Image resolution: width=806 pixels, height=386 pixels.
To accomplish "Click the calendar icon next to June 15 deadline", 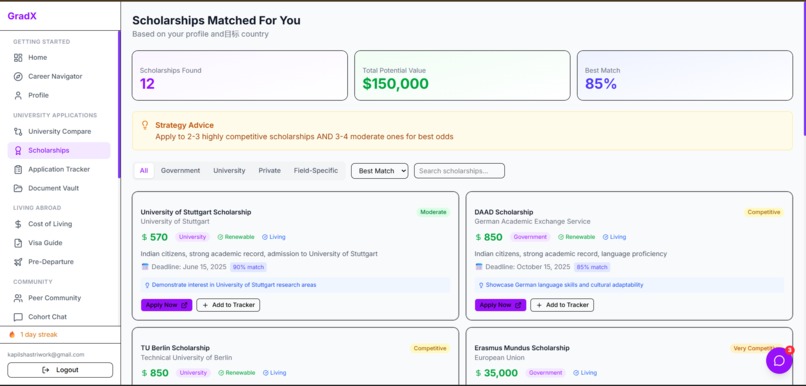I will coord(145,267).
